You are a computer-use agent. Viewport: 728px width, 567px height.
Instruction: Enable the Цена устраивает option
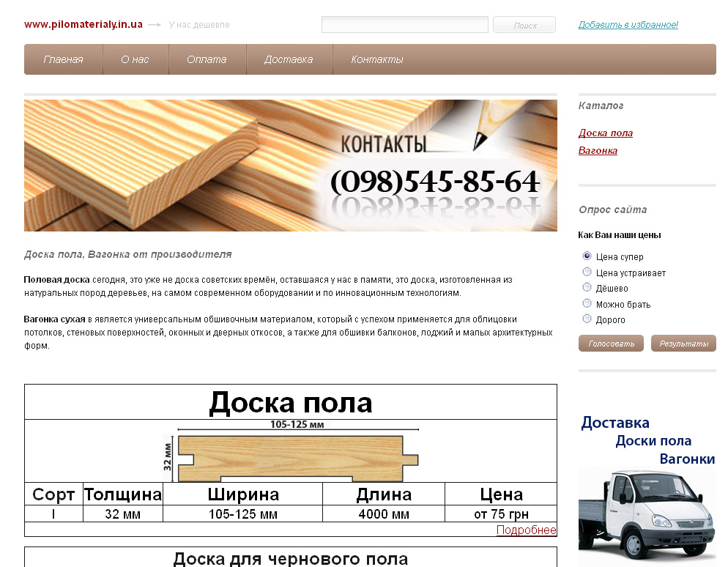[587, 271]
